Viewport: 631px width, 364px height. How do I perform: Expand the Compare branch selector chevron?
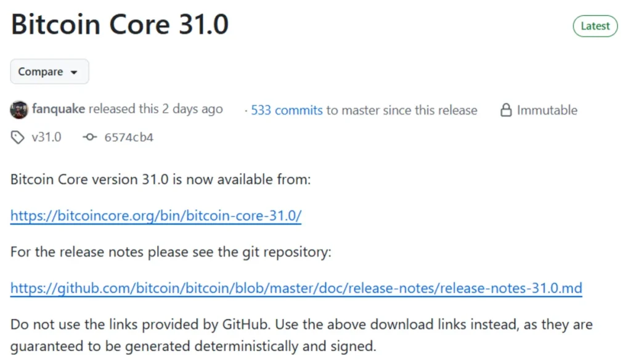pyautogui.click(x=75, y=71)
